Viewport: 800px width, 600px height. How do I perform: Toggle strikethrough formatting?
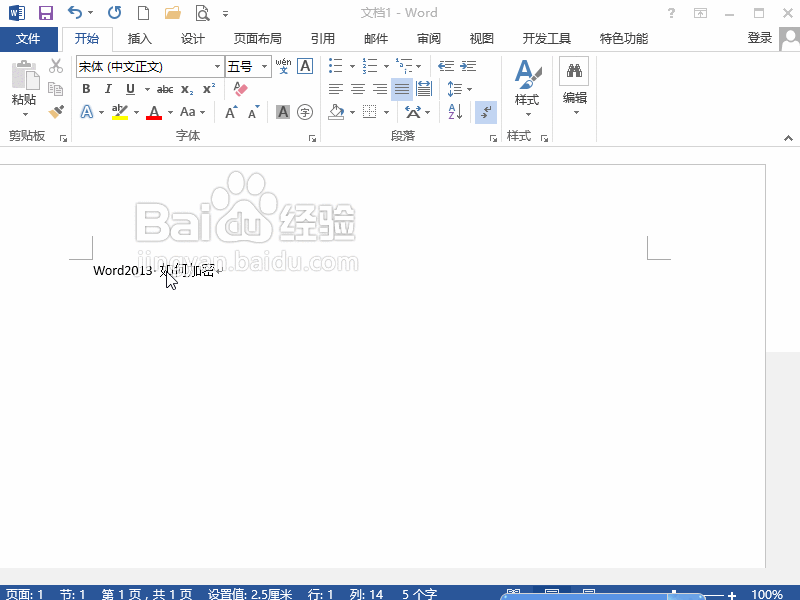click(x=165, y=89)
